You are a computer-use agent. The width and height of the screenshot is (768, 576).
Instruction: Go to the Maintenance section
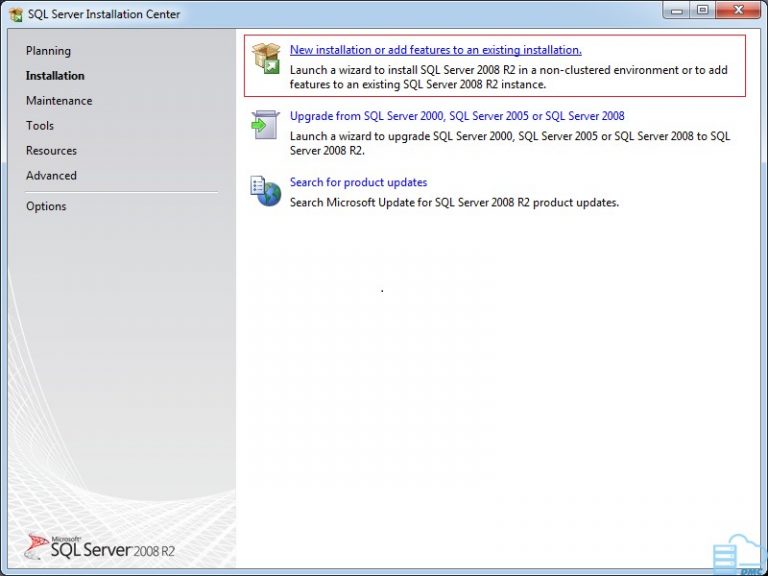pyautogui.click(x=59, y=100)
